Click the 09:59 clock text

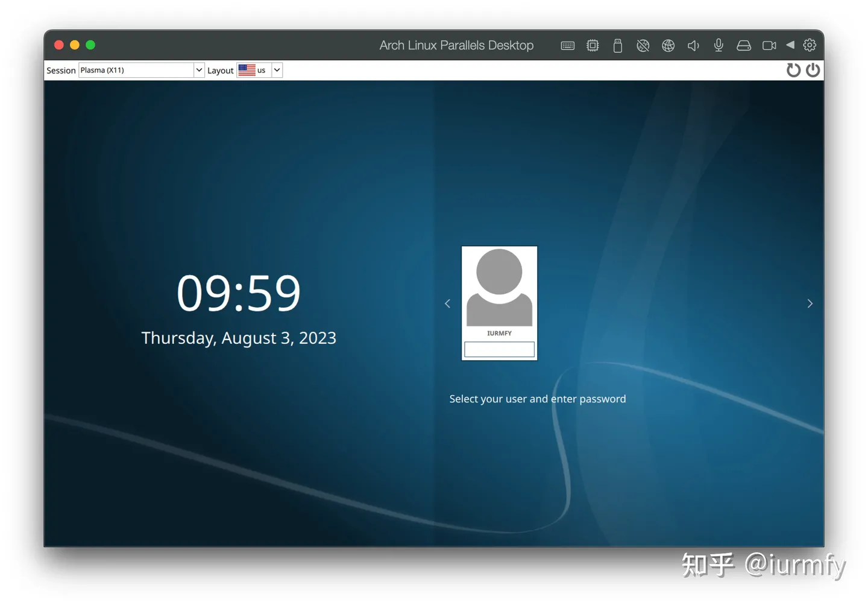[239, 293]
